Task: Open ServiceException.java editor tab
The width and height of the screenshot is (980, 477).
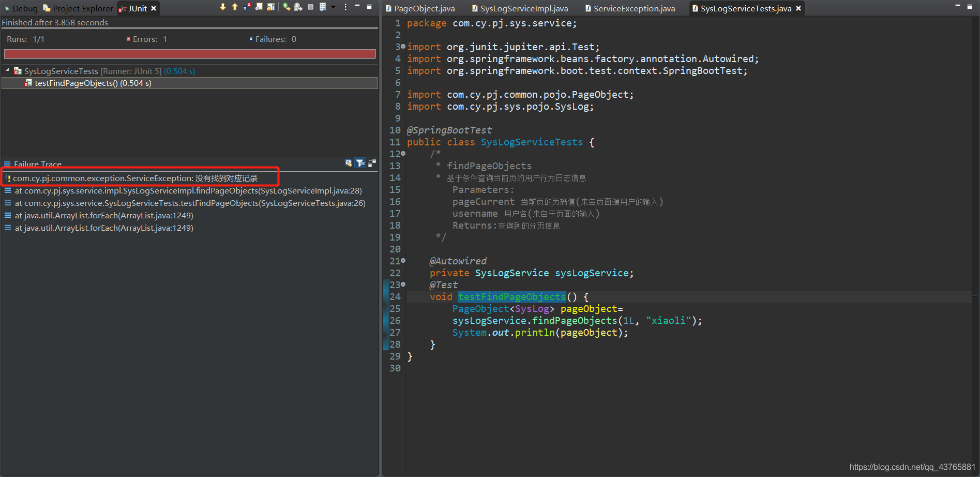Action: (630, 8)
